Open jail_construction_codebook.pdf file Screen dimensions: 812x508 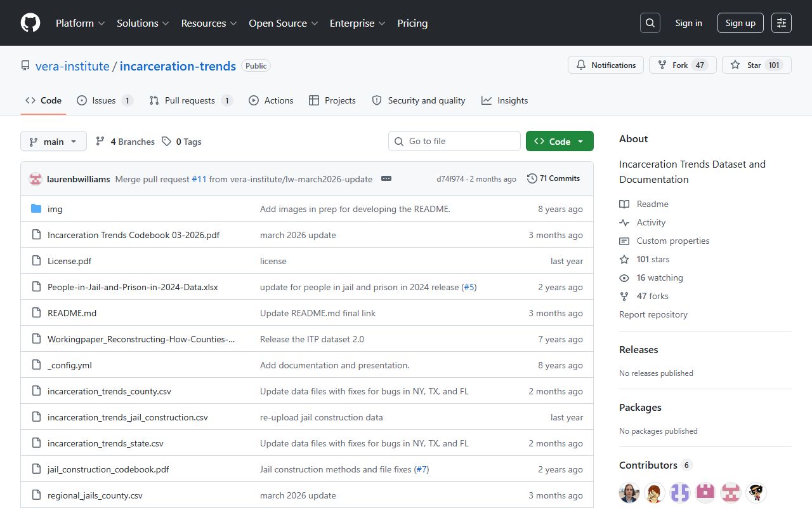[x=108, y=469]
